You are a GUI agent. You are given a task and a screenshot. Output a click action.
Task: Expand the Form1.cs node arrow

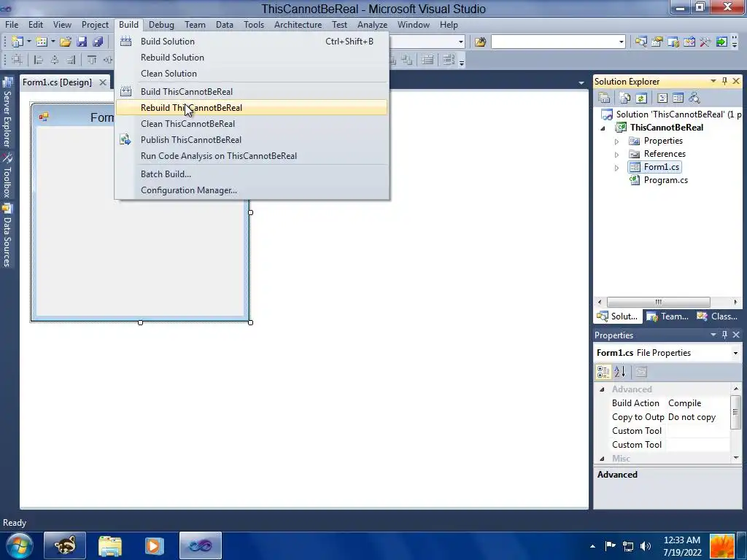[616, 168]
